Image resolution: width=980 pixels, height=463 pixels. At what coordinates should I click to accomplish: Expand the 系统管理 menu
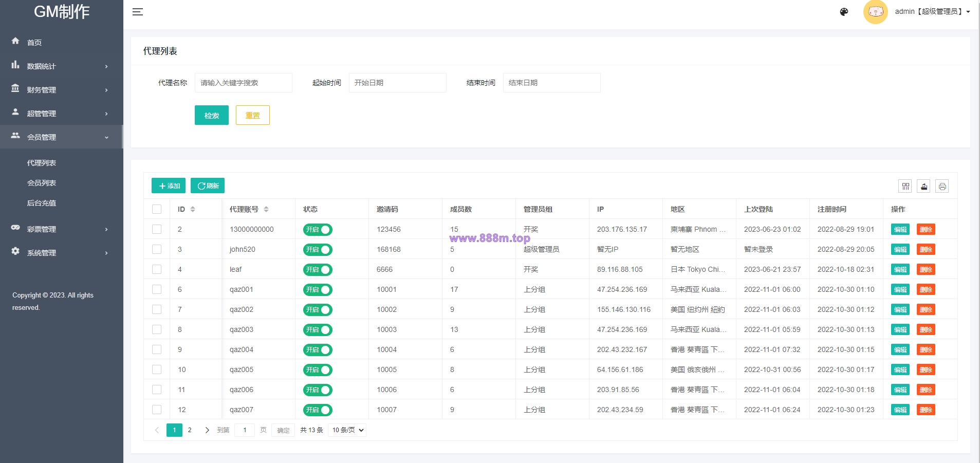62,253
